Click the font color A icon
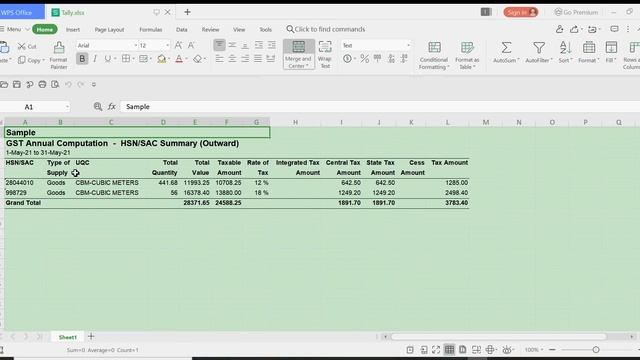This screenshot has height=360, width=640. [179, 59]
